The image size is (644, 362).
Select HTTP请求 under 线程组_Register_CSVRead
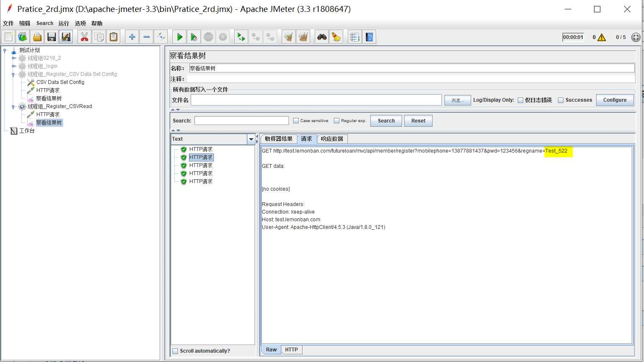click(48, 114)
